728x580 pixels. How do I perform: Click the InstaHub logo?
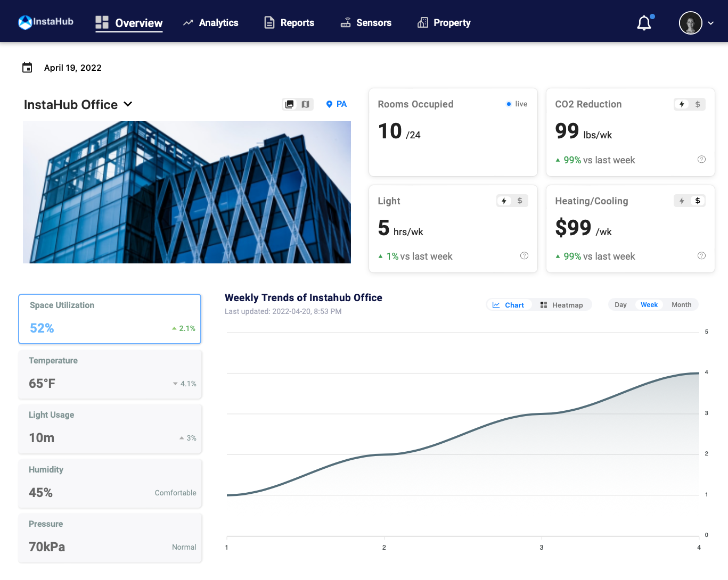(x=46, y=22)
